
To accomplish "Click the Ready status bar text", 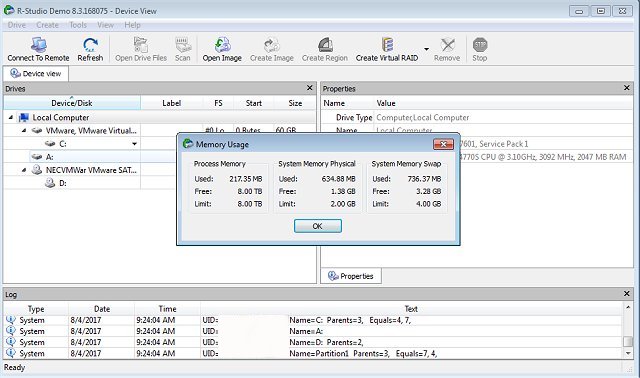I will pos(15,367).
